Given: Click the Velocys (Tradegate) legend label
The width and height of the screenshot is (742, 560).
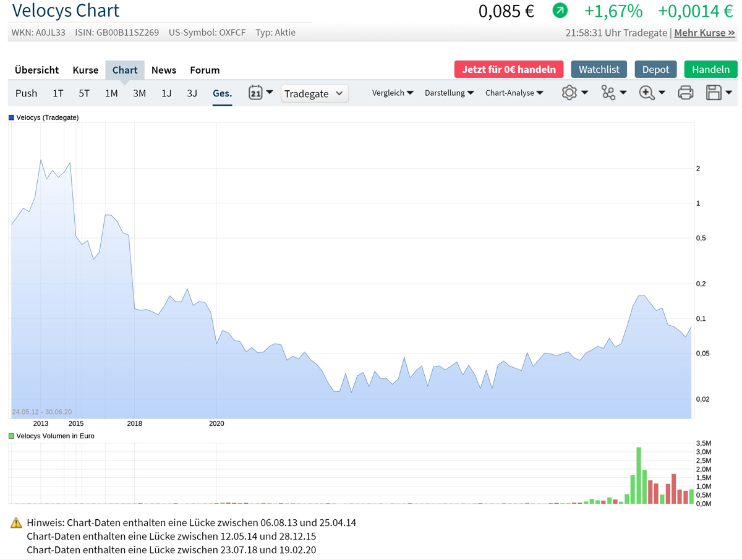Looking at the screenshot, I should pyautogui.click(x=48, y=117).
